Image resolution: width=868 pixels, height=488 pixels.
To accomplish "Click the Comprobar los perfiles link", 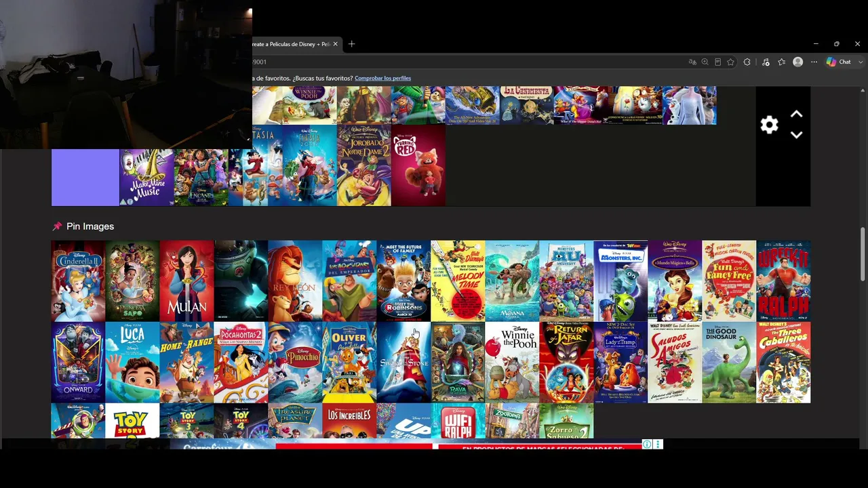I will click(x=382, y=78).
